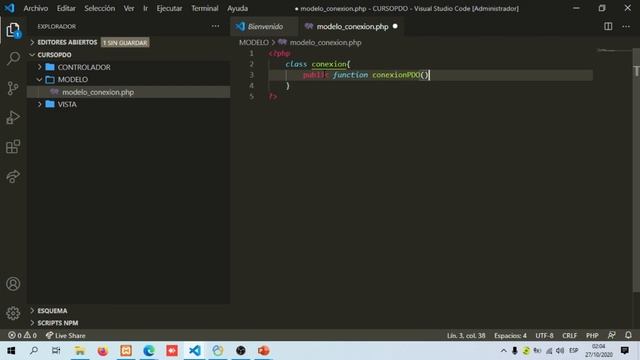Open notifications bell in status bar
Screen dimensions: 640x360
pos(628,335)
